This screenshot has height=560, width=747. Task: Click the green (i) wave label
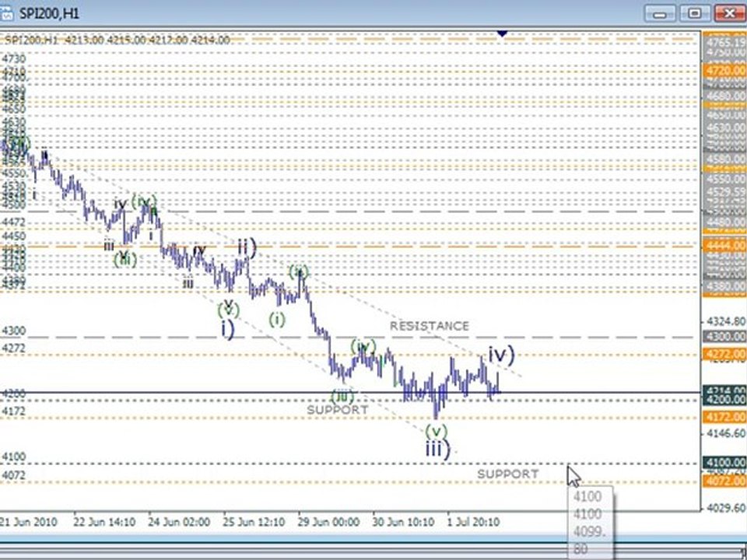[277, 320]
